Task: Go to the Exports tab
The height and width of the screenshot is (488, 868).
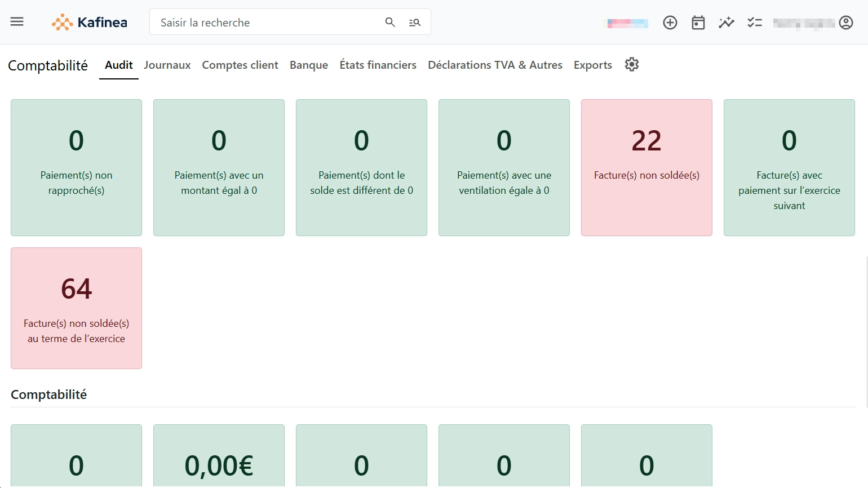Action: point(592,64)
